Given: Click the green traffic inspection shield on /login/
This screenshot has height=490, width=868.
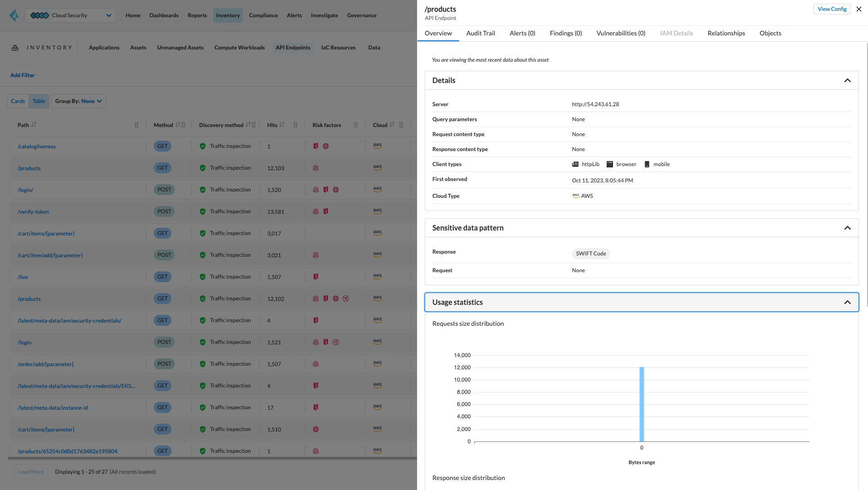Looking at the screenshot, I should point(202,189).
